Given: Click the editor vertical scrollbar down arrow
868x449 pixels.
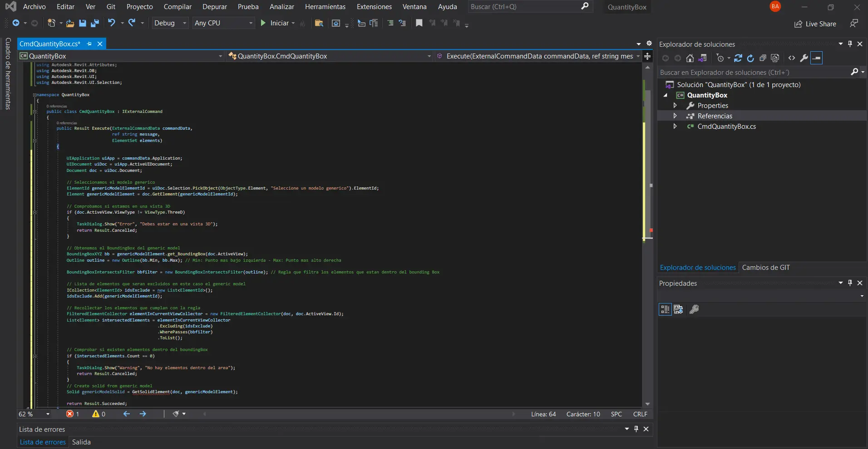Looking at the screenshot, I should pyautogui.click(x=647, y=404).
